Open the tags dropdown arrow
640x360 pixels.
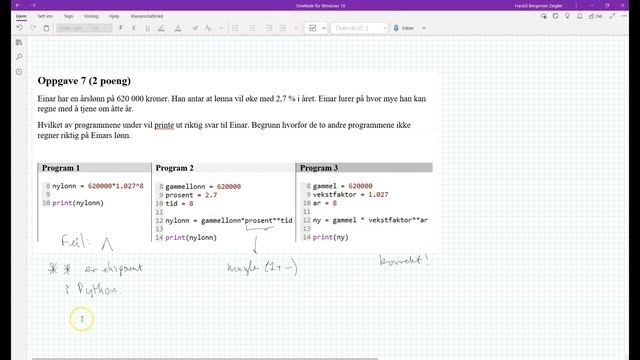click(x=324, y=28)
